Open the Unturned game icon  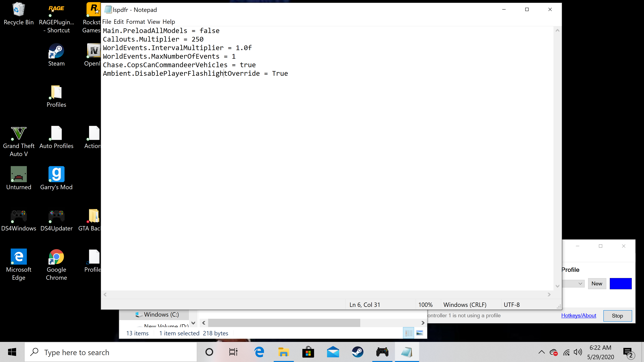coord(19,174)
